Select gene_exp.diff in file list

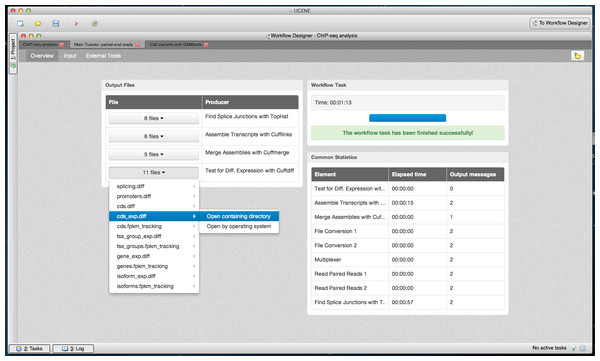(154, 256)
